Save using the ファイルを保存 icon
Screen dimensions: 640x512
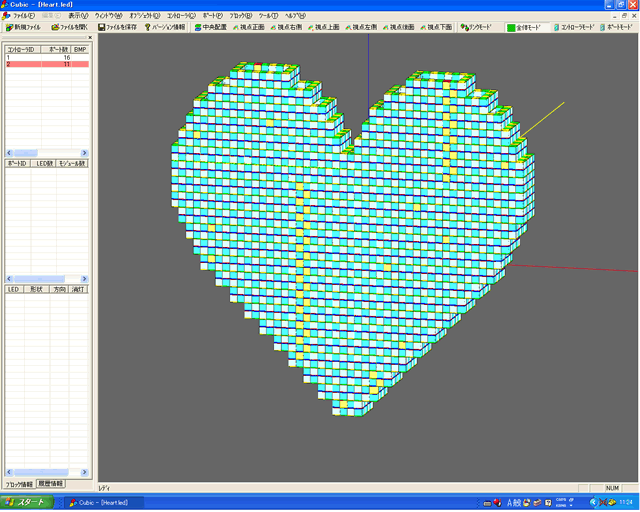coord(117,28)
